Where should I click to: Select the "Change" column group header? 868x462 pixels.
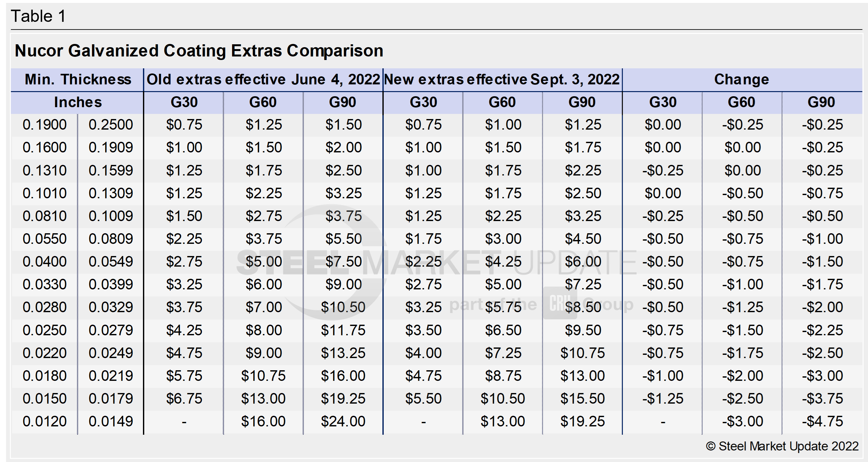(x=741, y=80)
